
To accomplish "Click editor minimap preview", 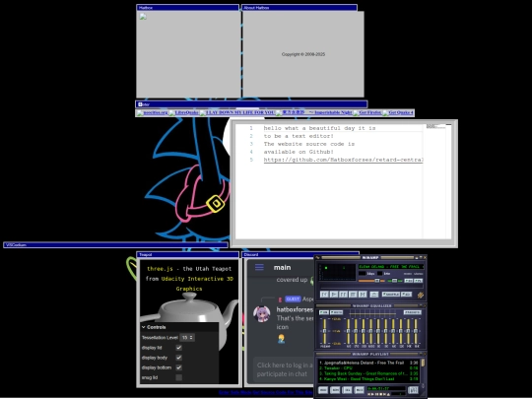I will pos(436,126).
